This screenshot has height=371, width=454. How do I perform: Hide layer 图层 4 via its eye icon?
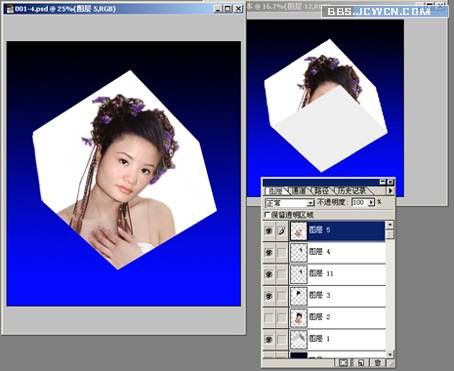(269, 253)
